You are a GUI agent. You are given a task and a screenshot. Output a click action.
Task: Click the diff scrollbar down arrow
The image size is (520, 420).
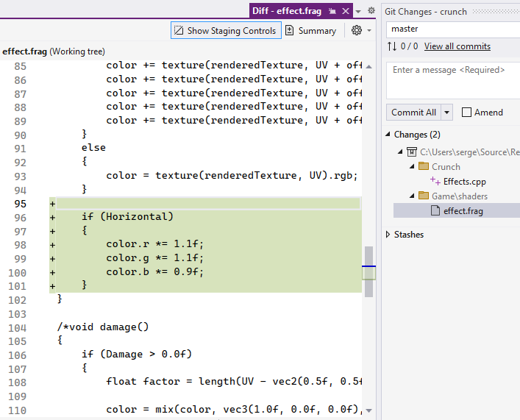pyautogui.click(x=368, y=410)
